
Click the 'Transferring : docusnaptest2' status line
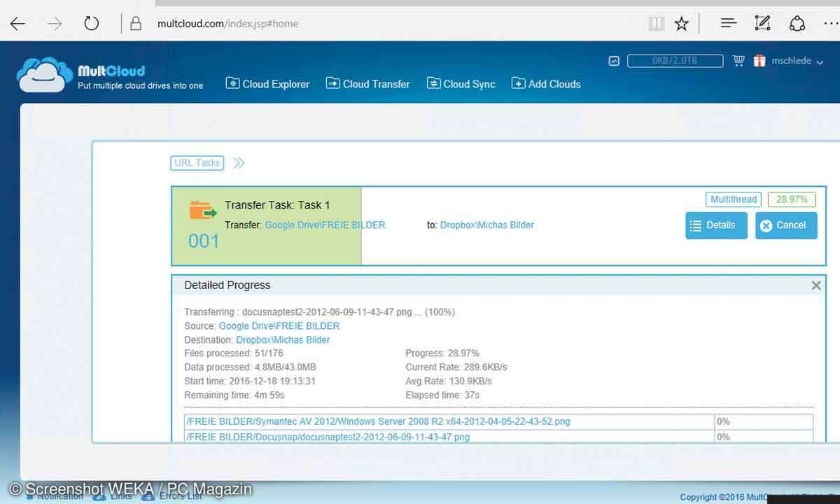click(319, 312)
